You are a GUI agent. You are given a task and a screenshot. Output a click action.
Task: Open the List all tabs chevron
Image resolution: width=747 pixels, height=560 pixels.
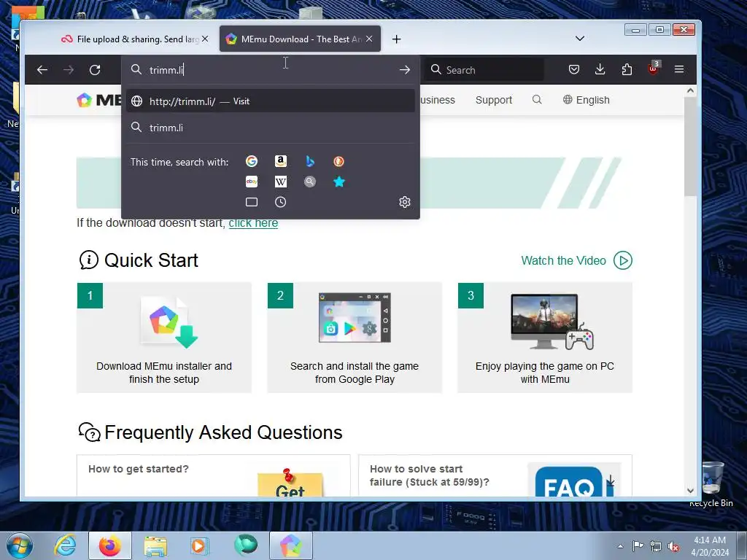click(580, 39)
